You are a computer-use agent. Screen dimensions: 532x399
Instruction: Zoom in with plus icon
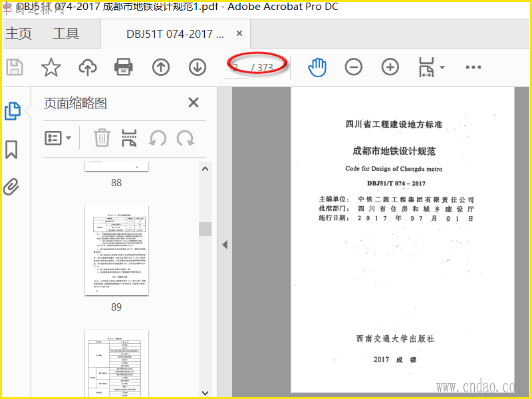coord(390,67)
